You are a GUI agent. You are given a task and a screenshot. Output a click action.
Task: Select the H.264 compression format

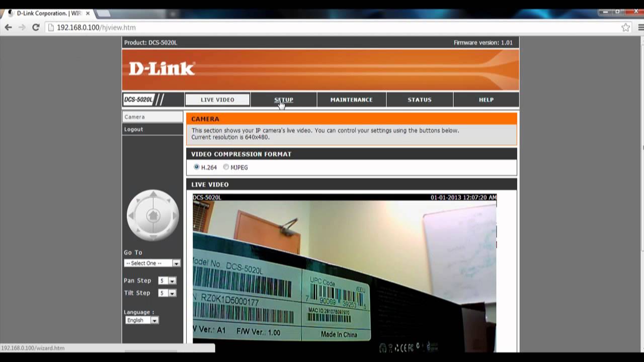(197, 167)
